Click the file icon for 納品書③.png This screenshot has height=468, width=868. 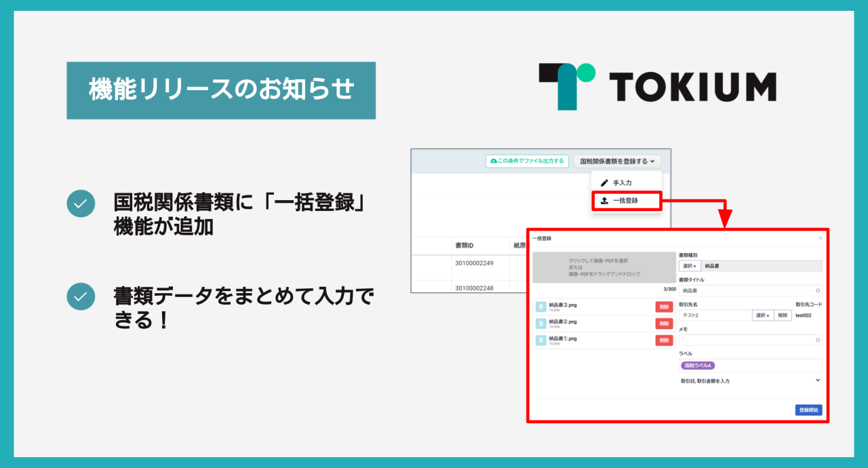tap(541, 307)
